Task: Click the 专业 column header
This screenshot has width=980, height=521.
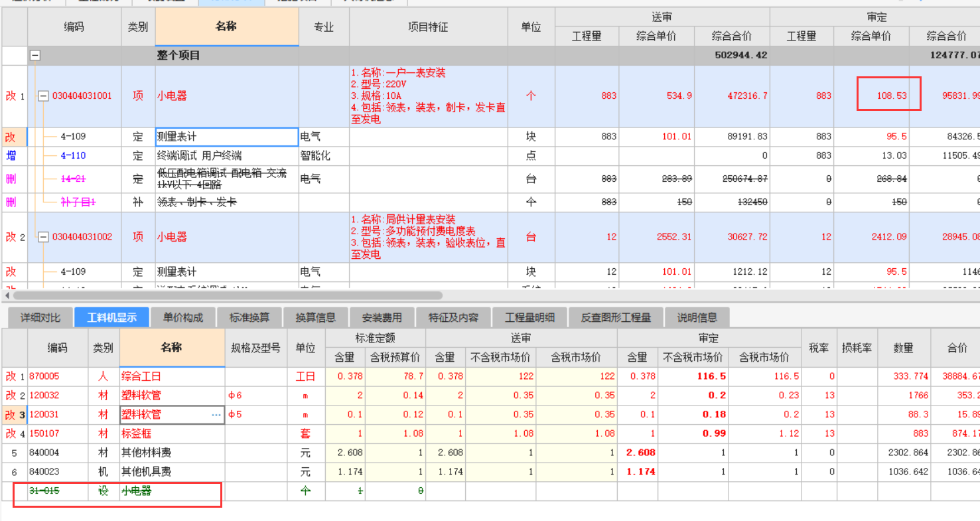Action: 324,27
